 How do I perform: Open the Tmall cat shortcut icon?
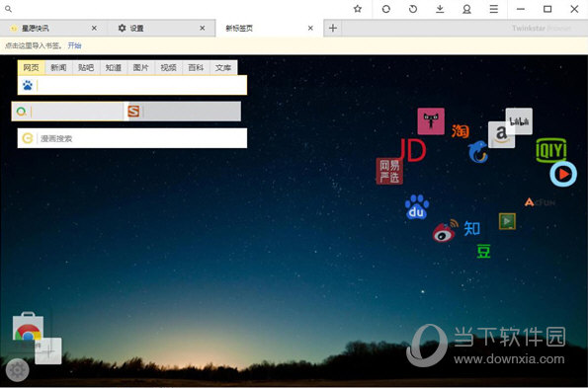431,121
